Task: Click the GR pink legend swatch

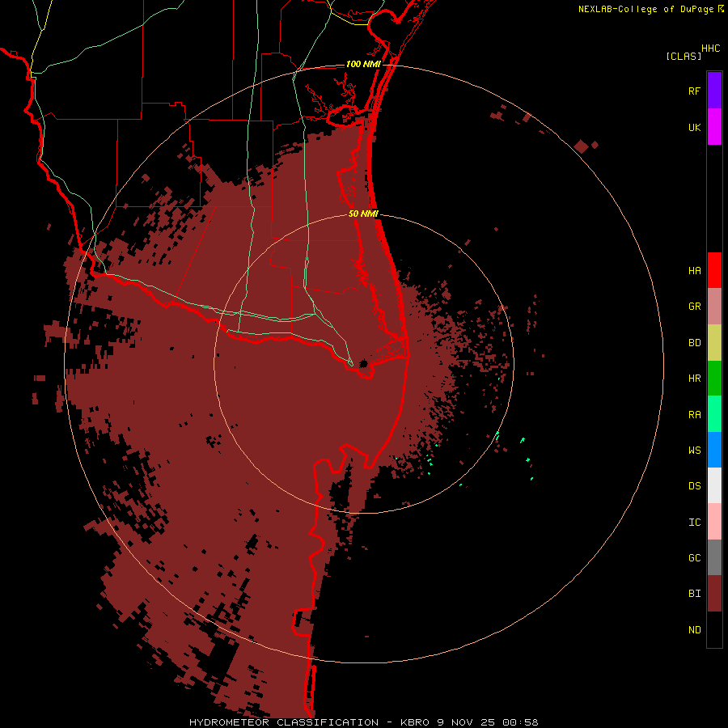Action: click(714, 307)
